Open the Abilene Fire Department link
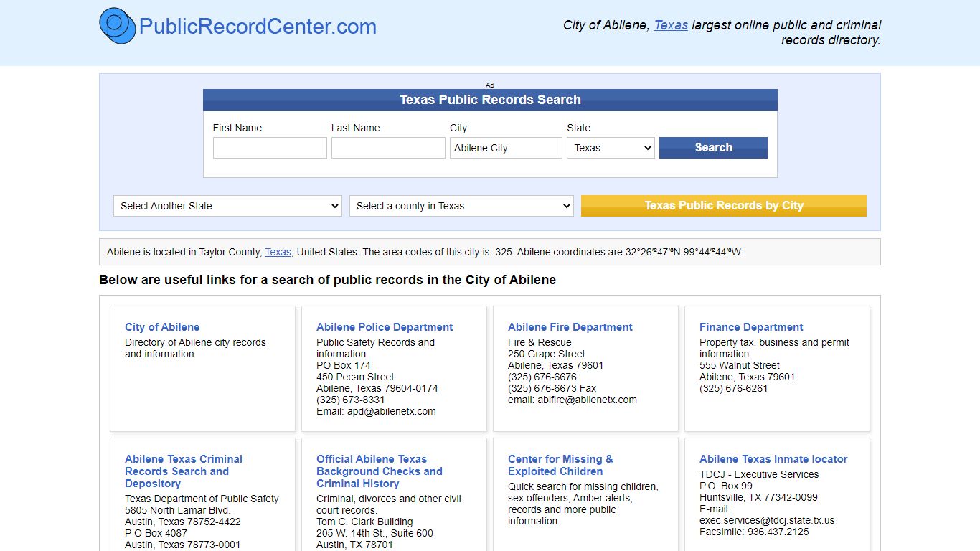 pyautogui.click(x=570, y=327)
